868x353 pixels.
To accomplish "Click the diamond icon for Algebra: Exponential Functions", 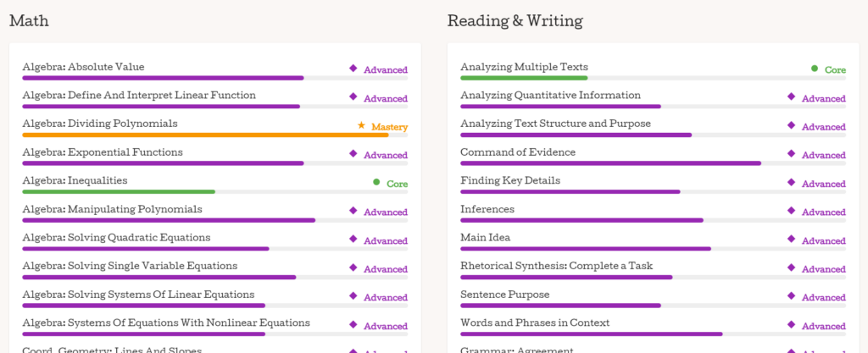I will [x=353, y=153].
